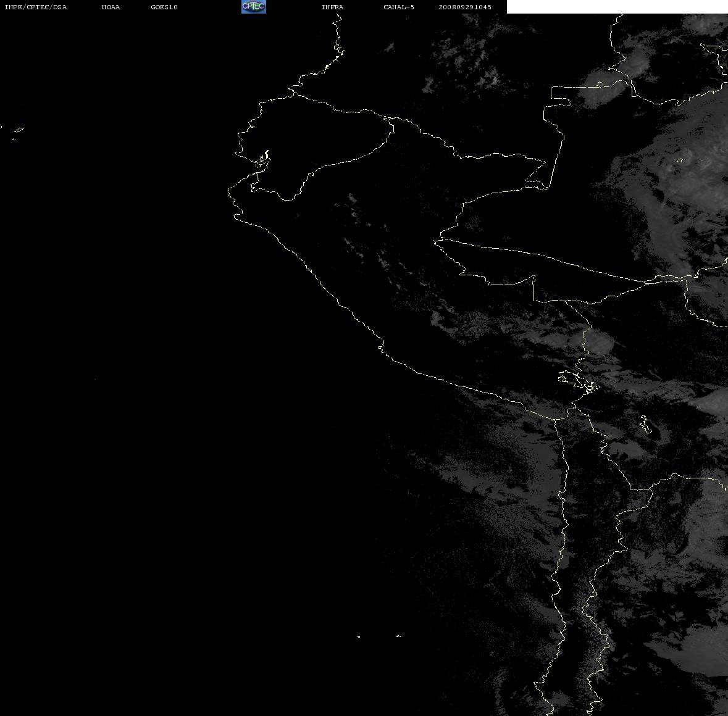Click the western small island dot offshore Chile

(x=359, y=636)
